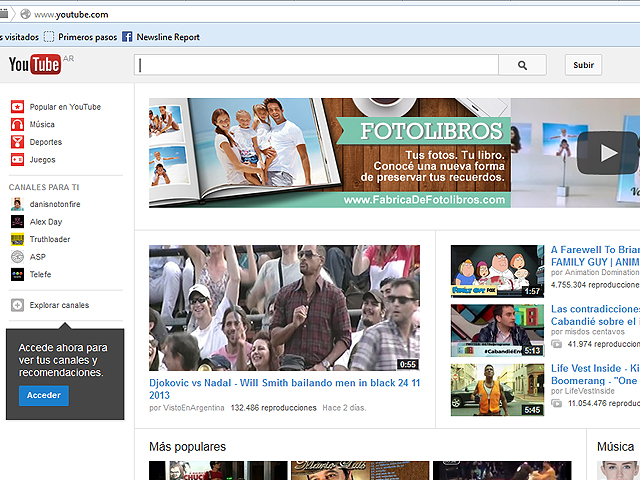Open Telefe channel name
This screenshot has height=480, width=640.
tap(40, 274)
